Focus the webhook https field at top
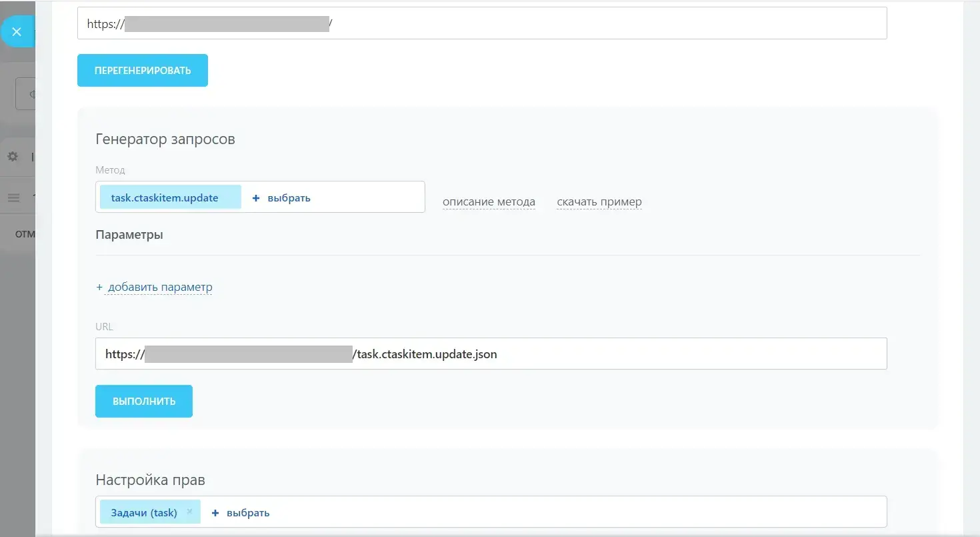Viewport: 980px width, 537px height. tap(482, 23)
